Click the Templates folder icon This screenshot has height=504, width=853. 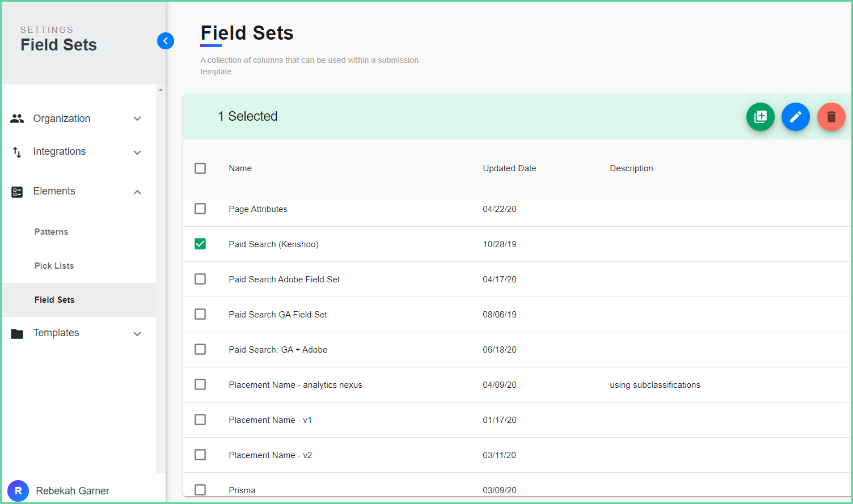17,334
